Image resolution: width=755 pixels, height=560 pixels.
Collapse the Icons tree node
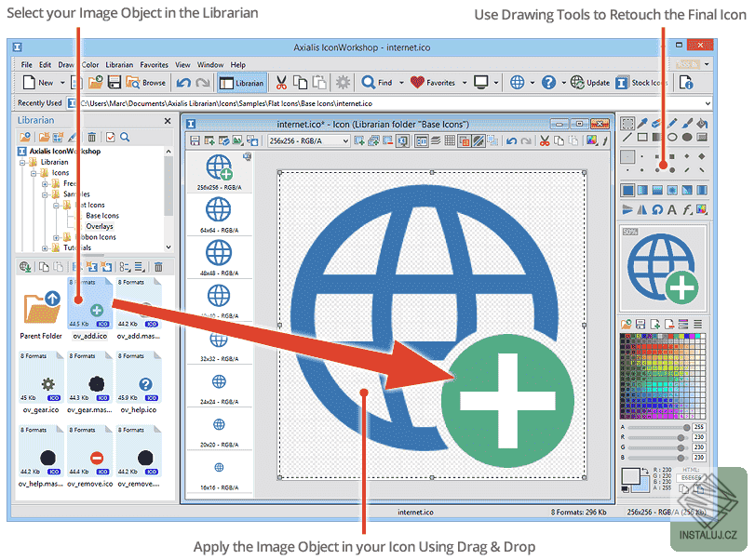point(34,173)
